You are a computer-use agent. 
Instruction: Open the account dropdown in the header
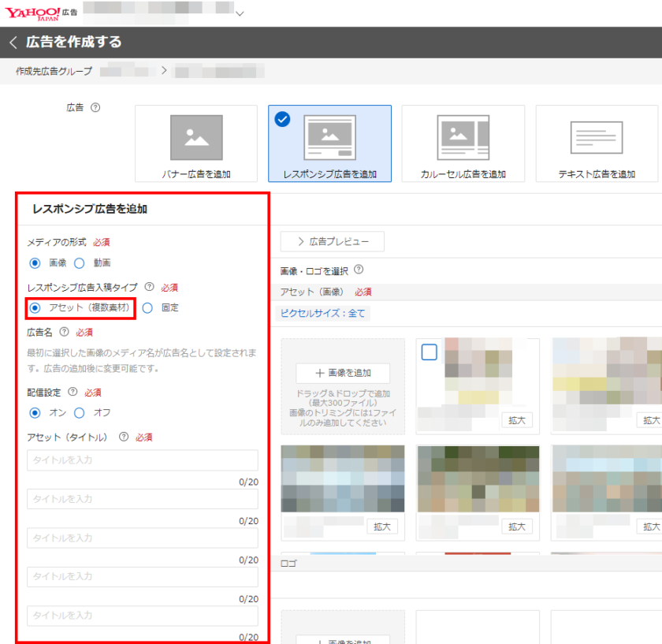click(x=240, y=13)
